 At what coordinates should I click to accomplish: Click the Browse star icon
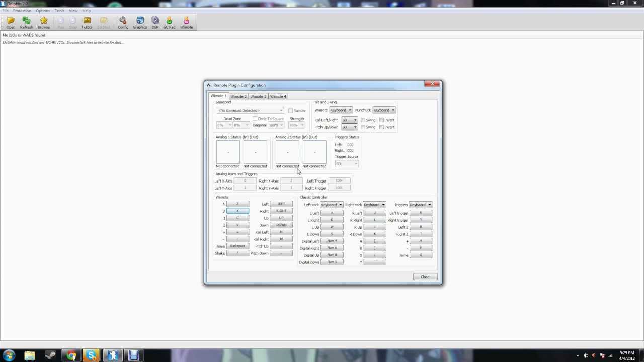point(44,22)
